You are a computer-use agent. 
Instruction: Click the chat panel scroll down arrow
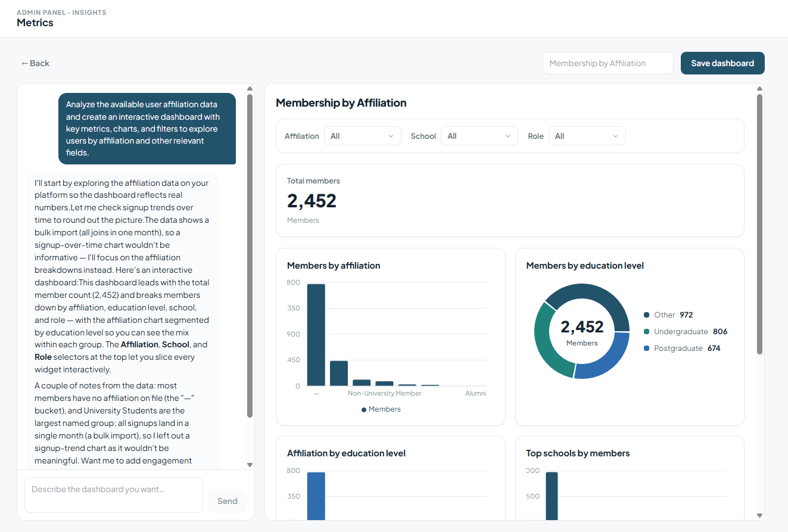coord(250,465)
